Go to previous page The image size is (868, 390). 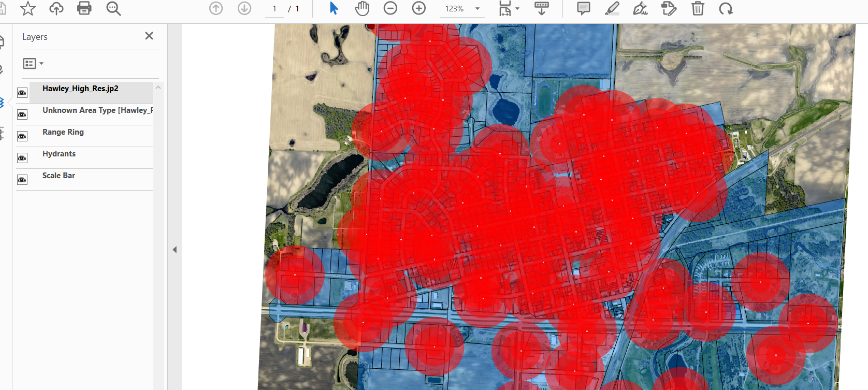pos(216,8)
